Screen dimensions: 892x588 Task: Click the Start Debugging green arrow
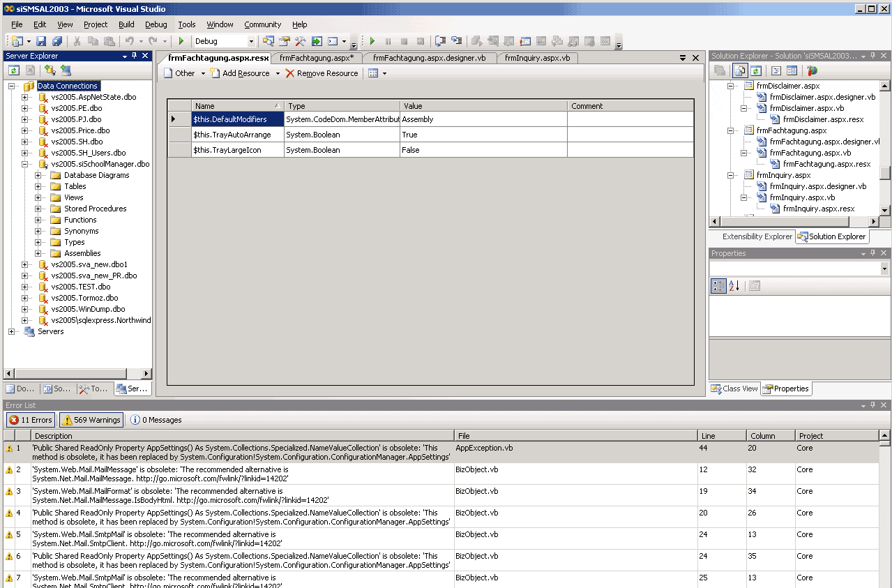coord(181,42)
